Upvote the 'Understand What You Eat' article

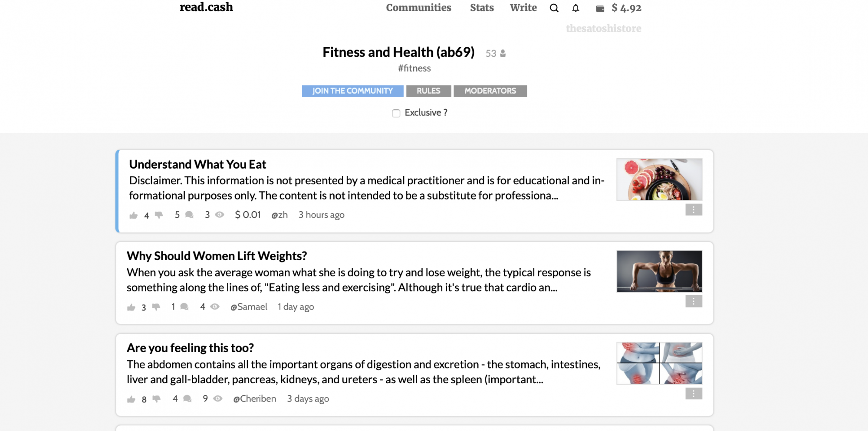(x=133, y=215)
